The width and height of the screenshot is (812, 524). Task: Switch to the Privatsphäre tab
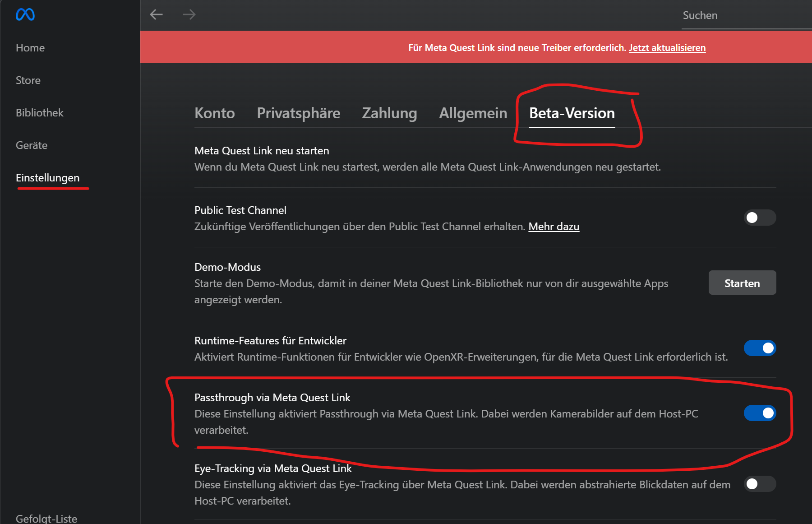coord(299,113)
